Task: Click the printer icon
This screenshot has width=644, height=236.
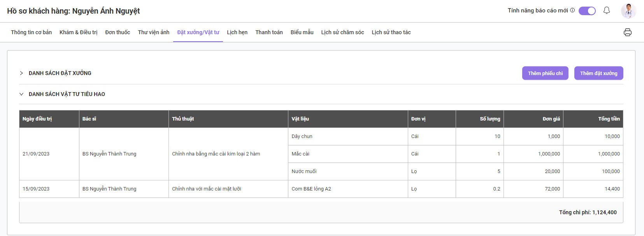Action: click(627, 32)
